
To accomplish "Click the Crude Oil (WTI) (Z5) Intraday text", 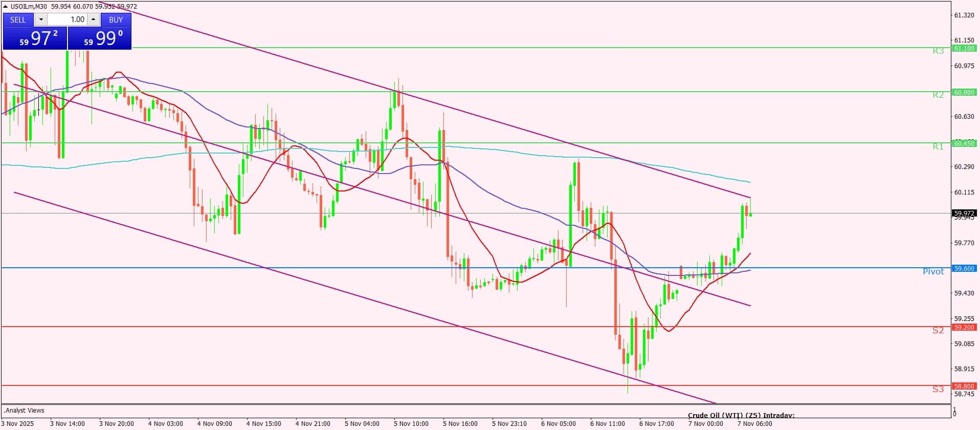I will click(741, 415).
